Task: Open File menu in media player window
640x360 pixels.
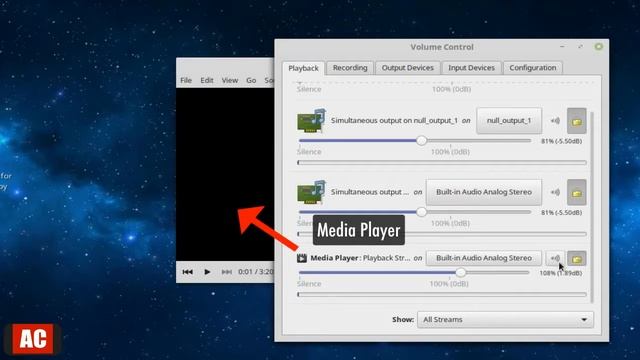Action: 186,80
